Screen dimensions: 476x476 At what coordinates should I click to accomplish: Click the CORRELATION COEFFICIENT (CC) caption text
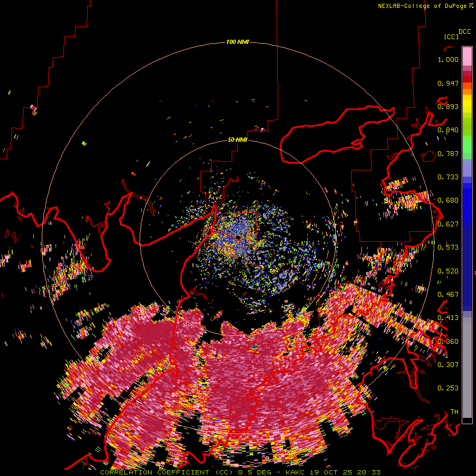pos(167,472)
